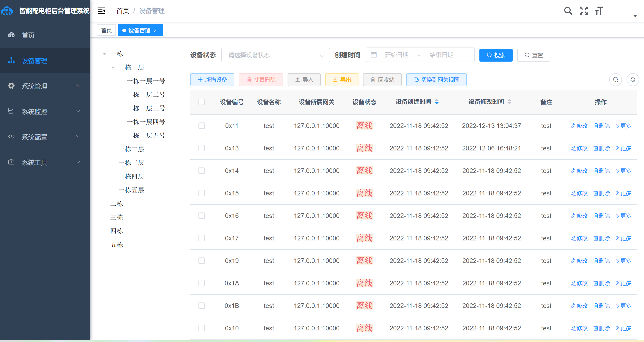Click the 导入 button
The height and width of the screenshot is (342, 644).
[304, 80]
